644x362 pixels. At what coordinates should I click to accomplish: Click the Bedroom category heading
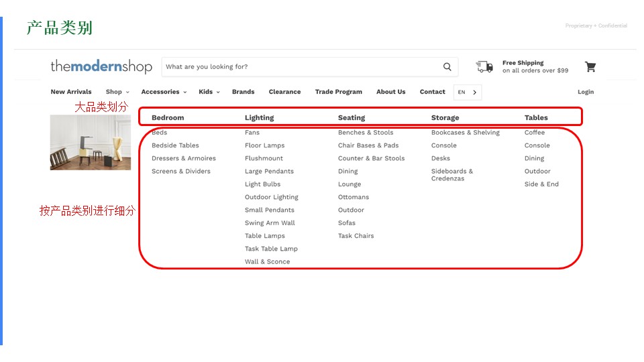pyautogui.click(x=168, y=118)
